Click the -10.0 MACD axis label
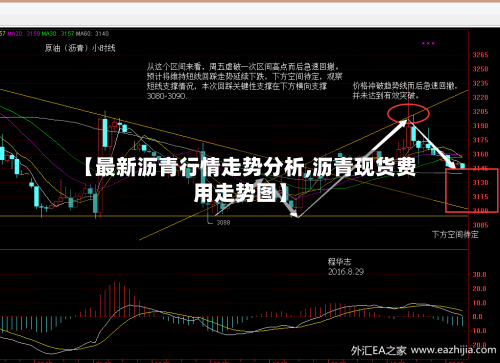 coord(478,331)
